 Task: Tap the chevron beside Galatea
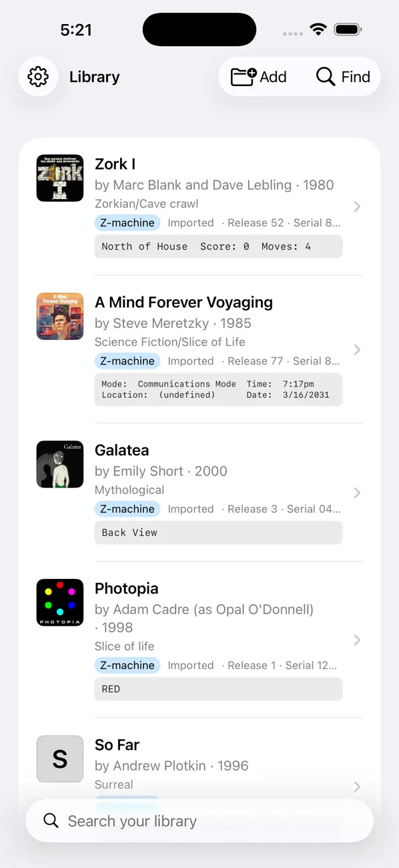[x=357, y=493]
